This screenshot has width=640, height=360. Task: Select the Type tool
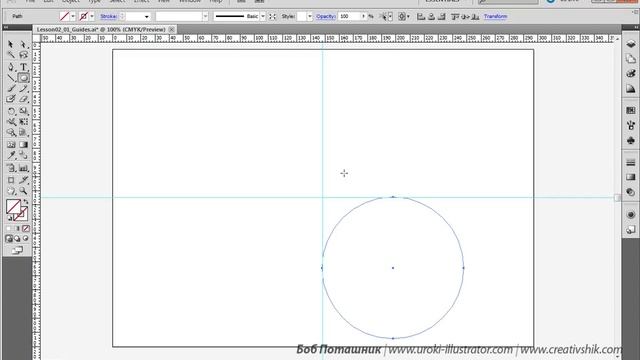click(x=24, y=67)
